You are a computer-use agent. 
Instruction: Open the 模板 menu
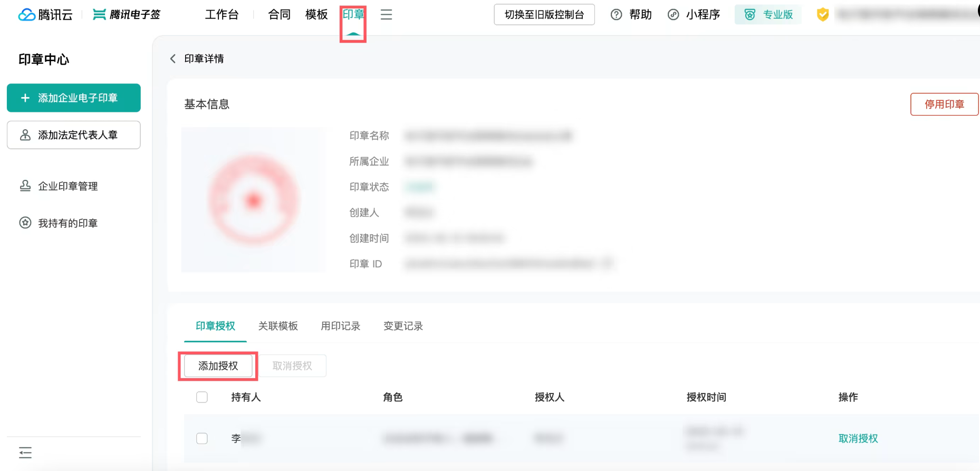coord(316,15)
